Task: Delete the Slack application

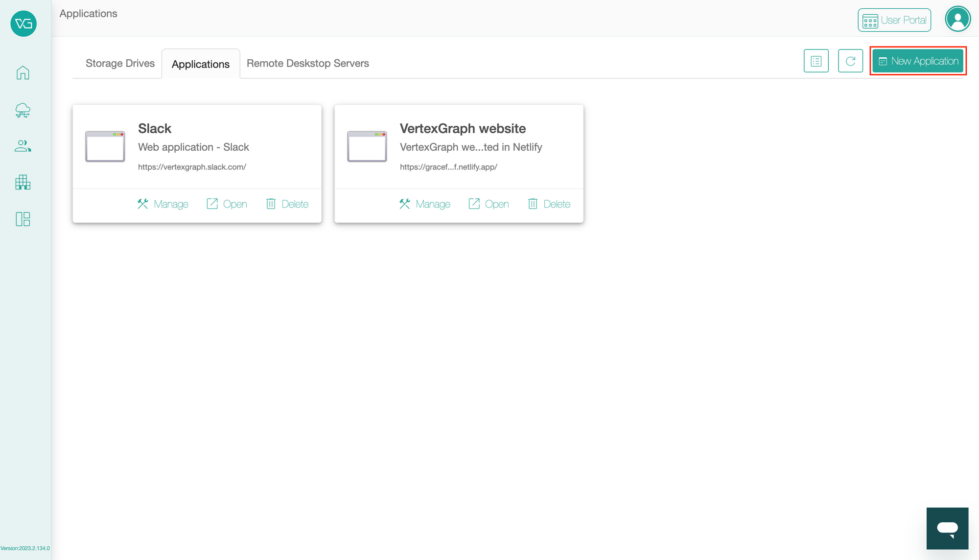Action: [x=287, y=204]
